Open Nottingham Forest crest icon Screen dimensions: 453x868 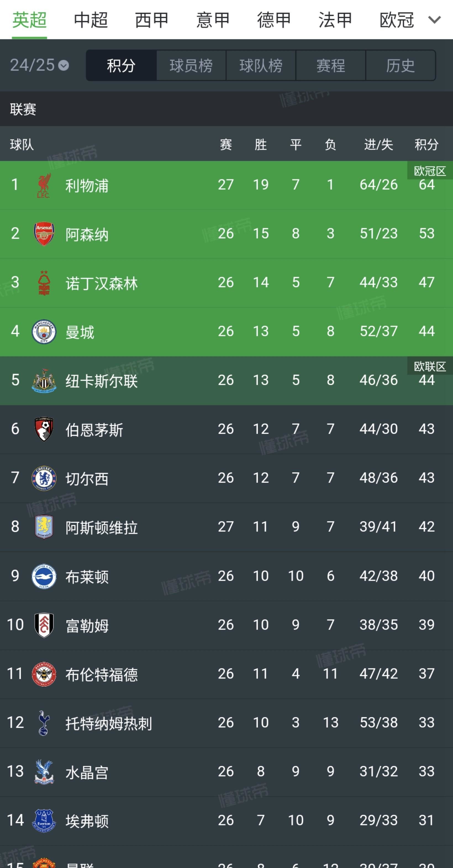coord(44,283)
